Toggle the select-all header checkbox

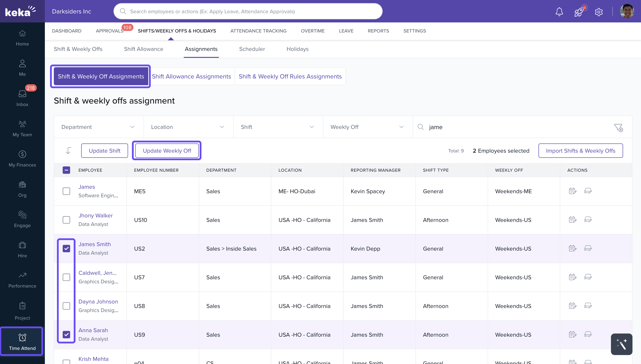point(66,170)
